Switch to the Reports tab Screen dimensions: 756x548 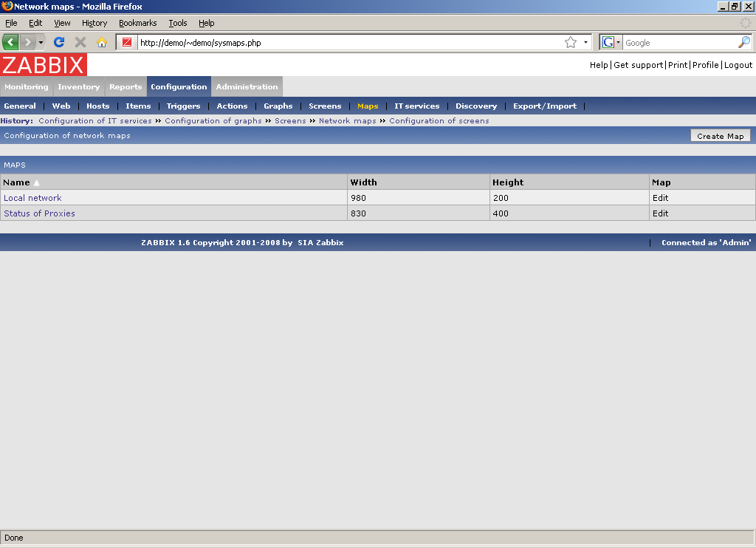(x=126, y=87)
